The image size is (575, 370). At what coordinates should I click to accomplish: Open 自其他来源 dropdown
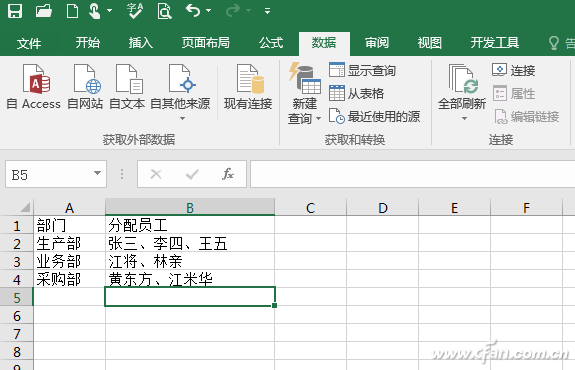180,92
